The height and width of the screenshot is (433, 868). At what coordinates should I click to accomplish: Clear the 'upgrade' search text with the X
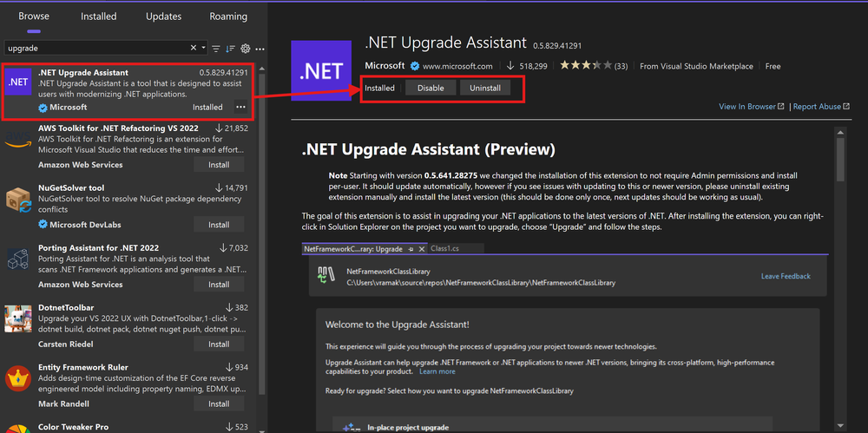coord(194,49)
